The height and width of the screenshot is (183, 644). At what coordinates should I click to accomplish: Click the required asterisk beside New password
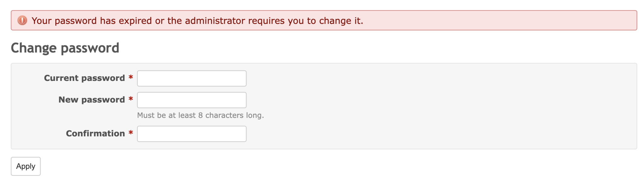(x=130, y=100)
